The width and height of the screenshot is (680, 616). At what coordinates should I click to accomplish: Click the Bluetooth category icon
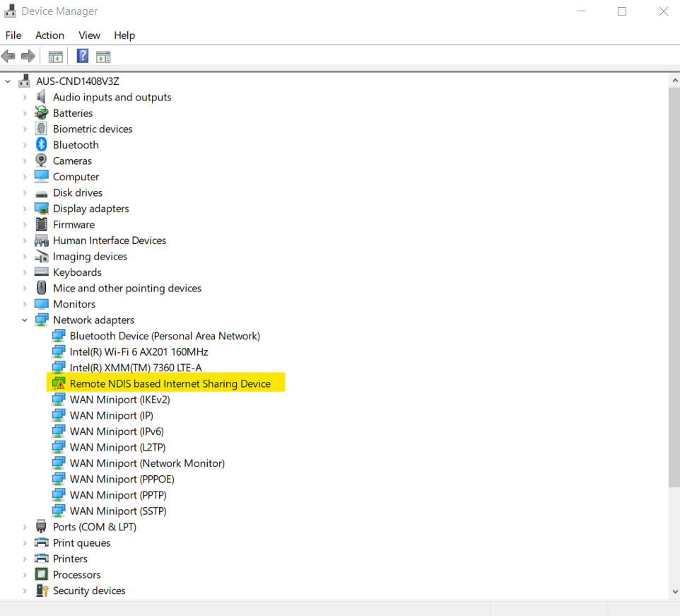41,144
